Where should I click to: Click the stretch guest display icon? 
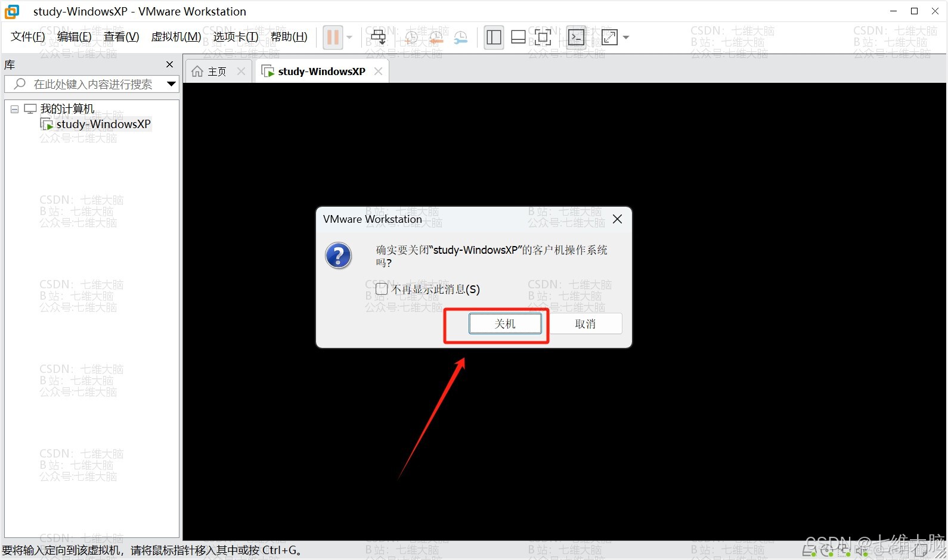609,38
